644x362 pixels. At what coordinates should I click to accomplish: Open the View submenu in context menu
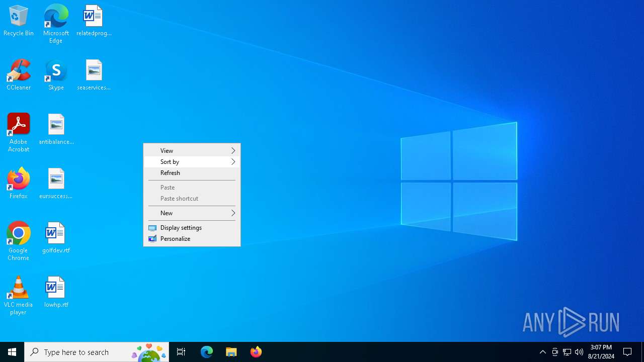192,151
